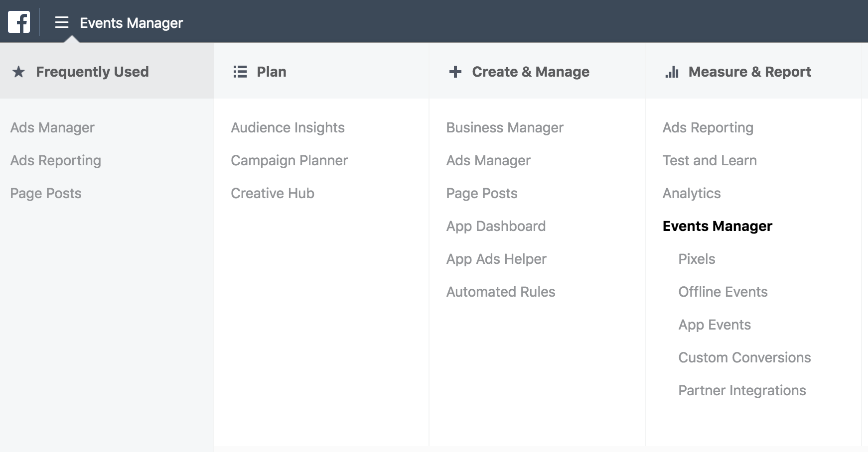Click the Measure & Report bar chart icon
The width and height of the screenshot is (868, 452).
click(x=672, y=72)
